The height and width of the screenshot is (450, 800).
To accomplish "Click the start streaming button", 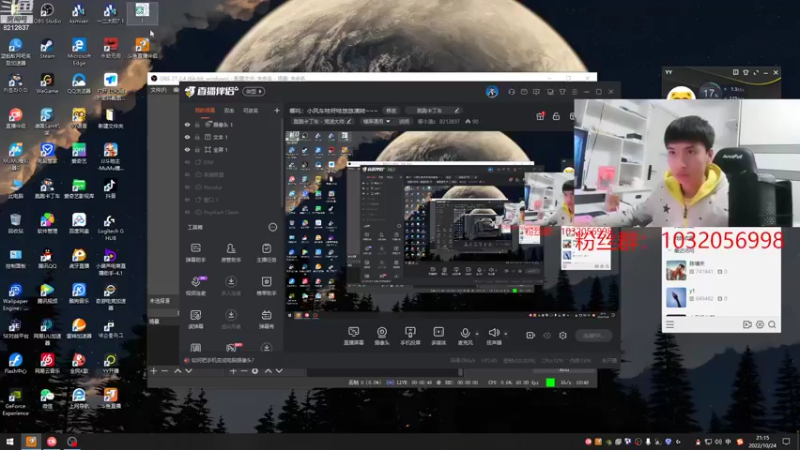I will click(x=593, y=335).
